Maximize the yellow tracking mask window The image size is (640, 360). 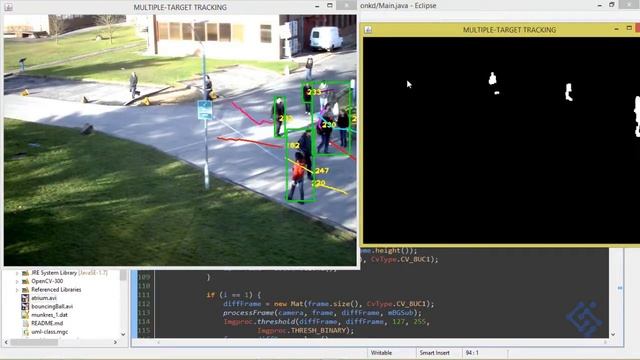pos(629,28)
